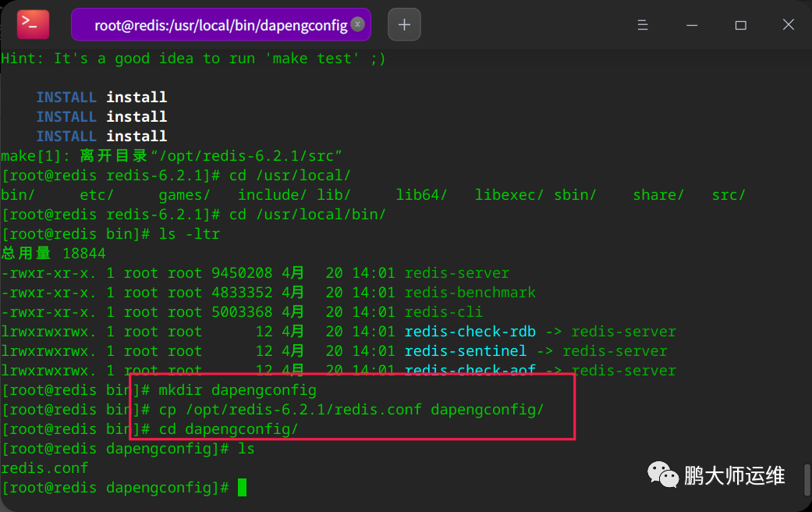Click the 'Hint: It's a good idea' line

(193, 59)
